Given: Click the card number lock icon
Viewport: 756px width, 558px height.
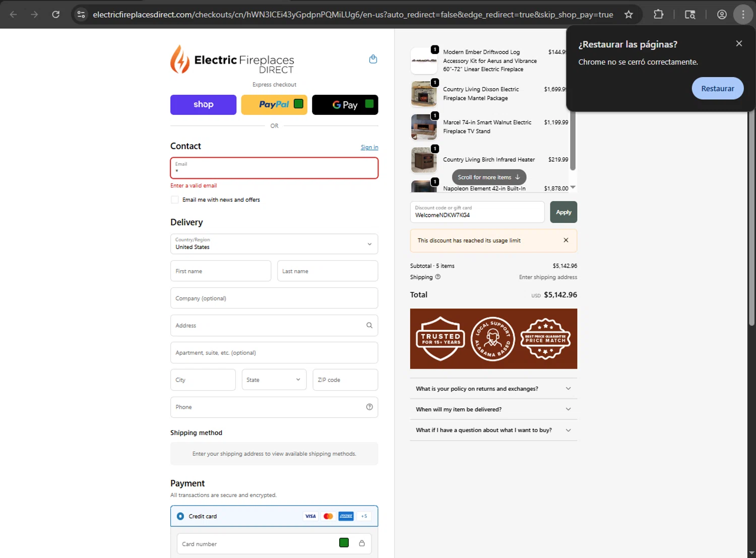Looking at the screenshot, I should [362, 543].
